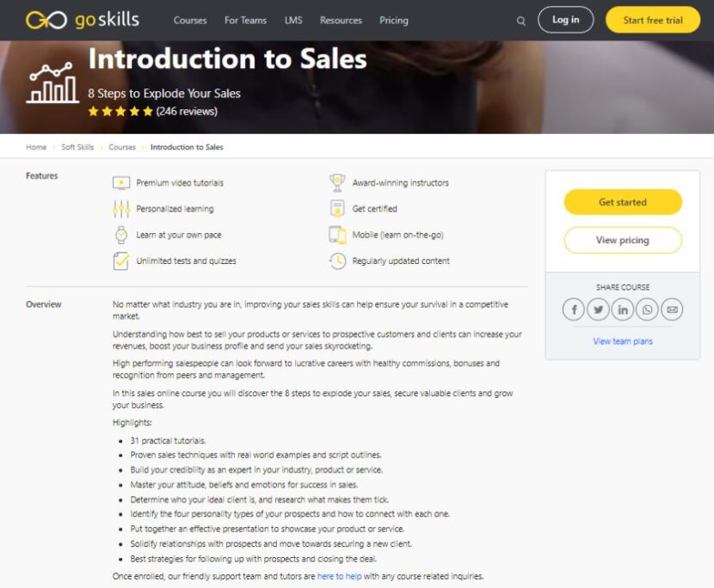Share the course via LinkedIn
Screen dimensions: 714x588
pyautogui.click(x=622, y=309)
